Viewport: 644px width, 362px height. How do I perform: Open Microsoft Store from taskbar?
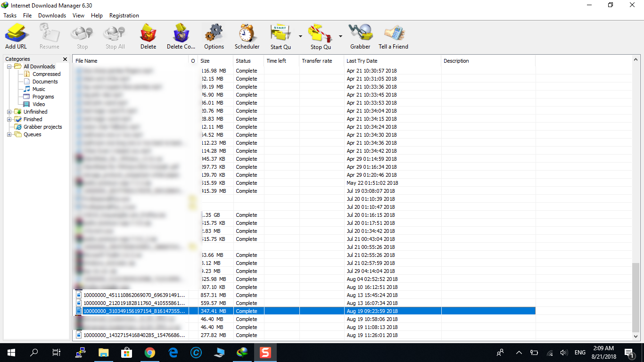coord(126,353)
